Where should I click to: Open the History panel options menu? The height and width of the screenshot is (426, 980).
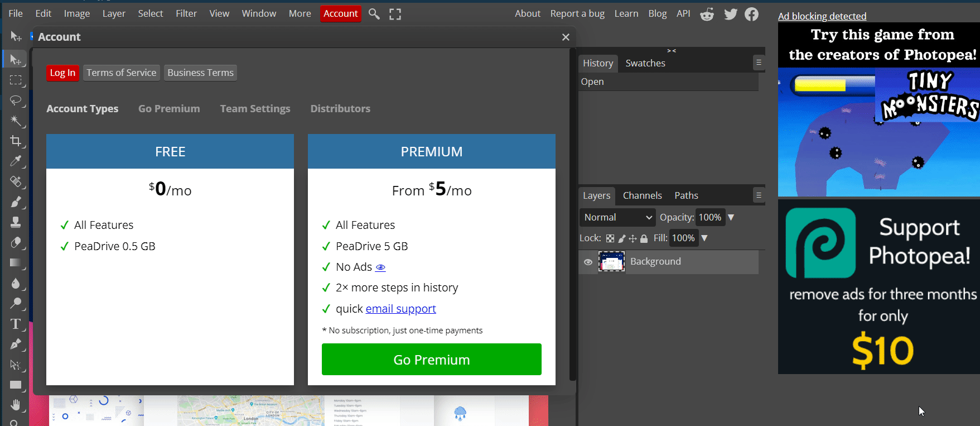[x=759, y=63]
